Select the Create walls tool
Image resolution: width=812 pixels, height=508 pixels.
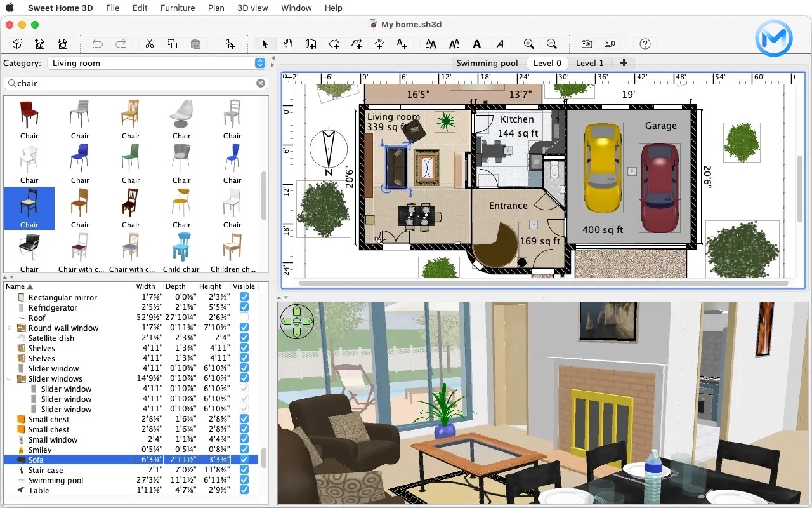coord(311,44)
